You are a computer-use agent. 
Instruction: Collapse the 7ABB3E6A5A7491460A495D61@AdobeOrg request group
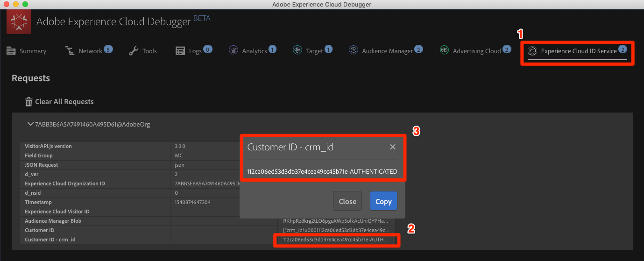(31, 124)
